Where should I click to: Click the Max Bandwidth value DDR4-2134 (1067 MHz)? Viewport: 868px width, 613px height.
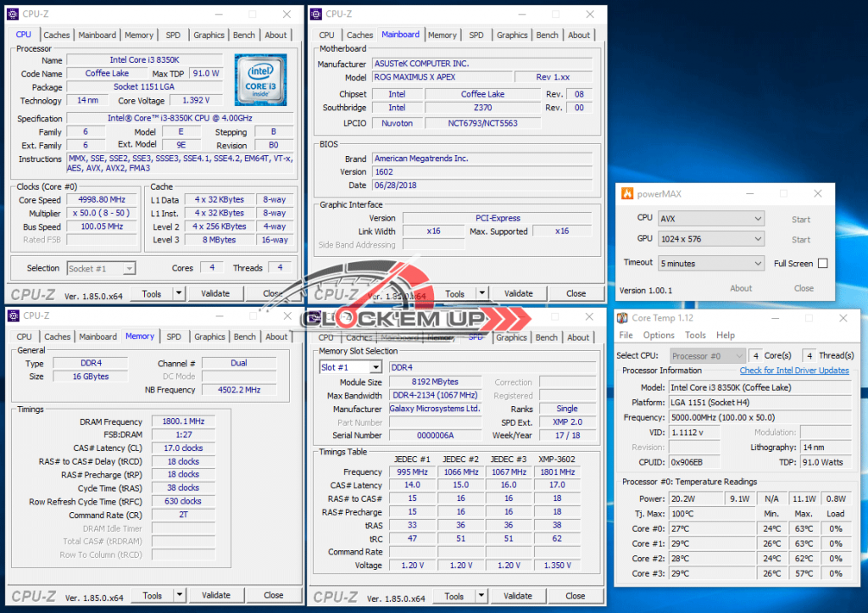point(435,395)
